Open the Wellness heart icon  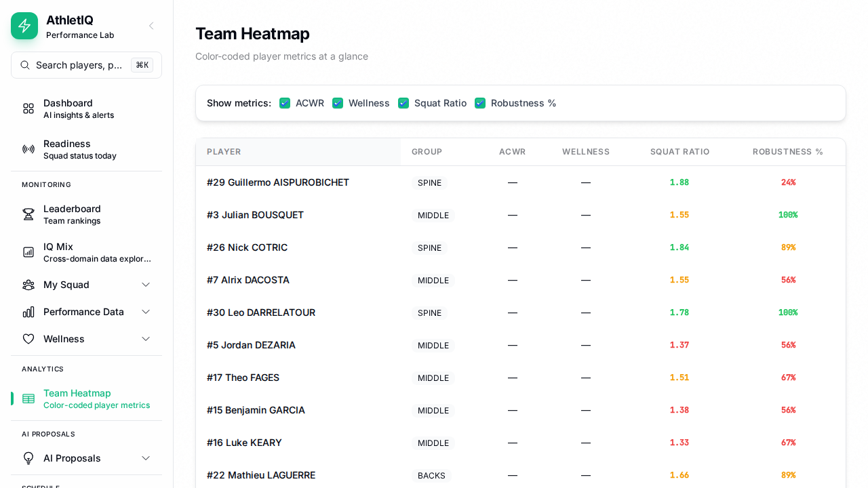[x=28, y=339]
